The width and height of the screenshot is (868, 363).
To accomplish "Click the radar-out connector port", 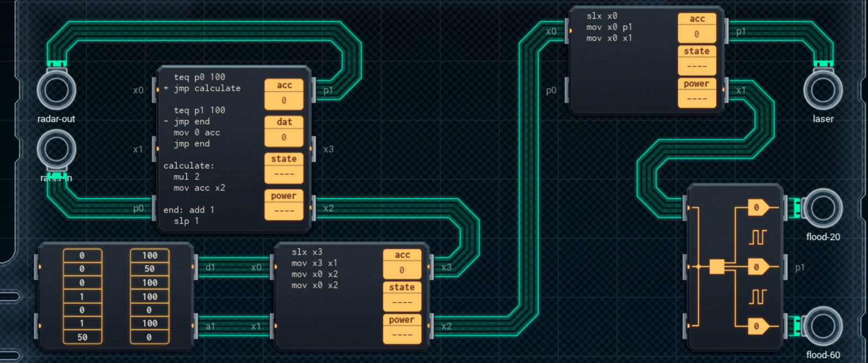I will 56,90.
